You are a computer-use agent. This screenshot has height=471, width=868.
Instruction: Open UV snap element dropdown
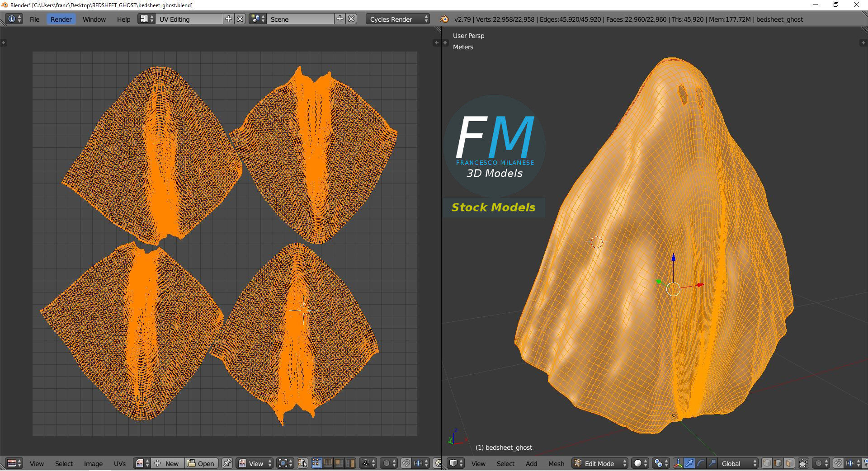[421, 463]
